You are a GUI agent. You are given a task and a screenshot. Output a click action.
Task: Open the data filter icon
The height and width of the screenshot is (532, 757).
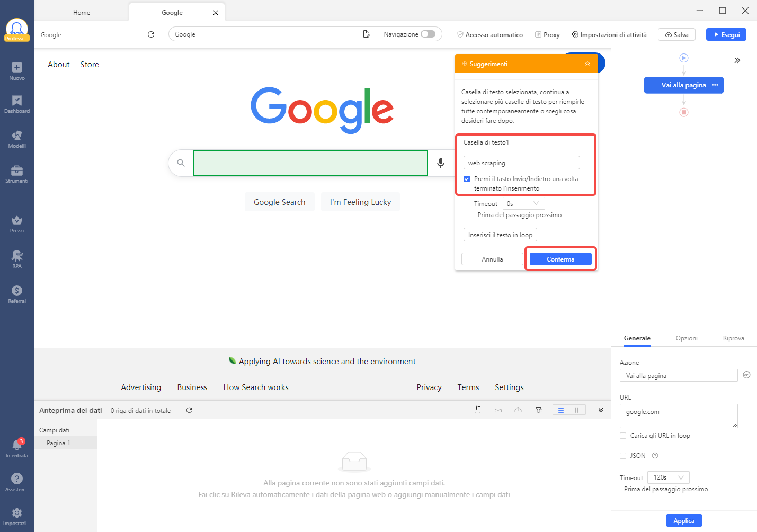pos(539,410)
